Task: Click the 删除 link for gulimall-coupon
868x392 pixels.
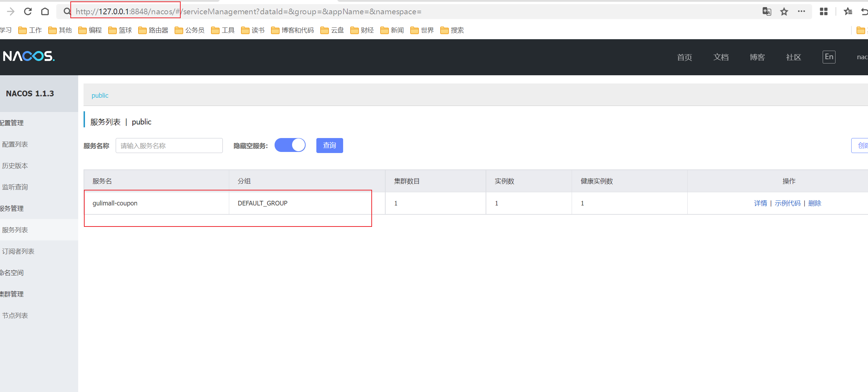Action: pos(814,203)
